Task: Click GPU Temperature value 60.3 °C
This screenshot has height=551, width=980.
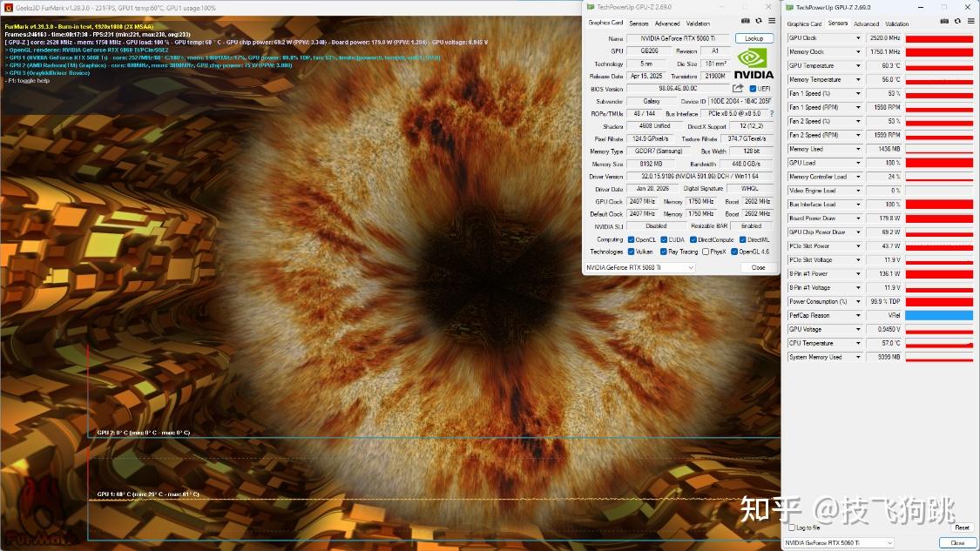Action: 884,65
